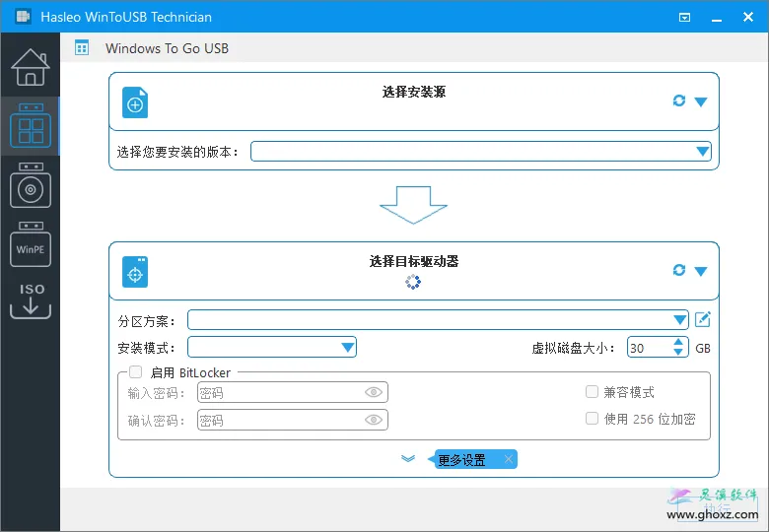
Task: Toggle the 使用 256 位加密 checkbox
Action: (x=592, y=419)
